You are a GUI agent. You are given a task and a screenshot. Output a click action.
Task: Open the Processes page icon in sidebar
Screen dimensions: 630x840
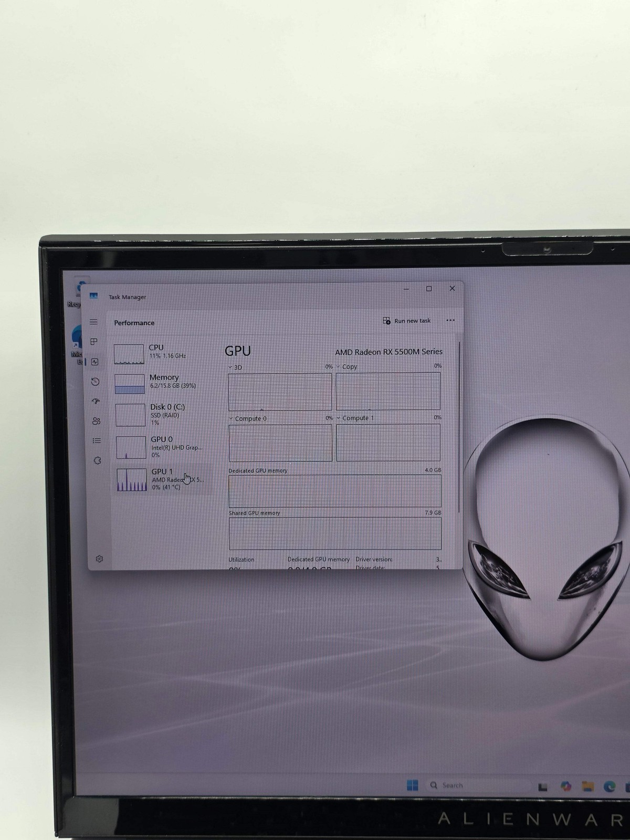click(94, 342)
